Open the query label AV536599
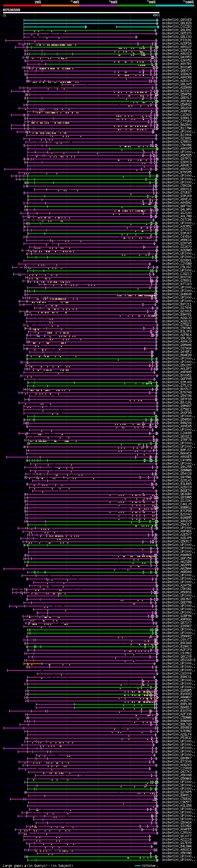 (x=11, y=10)
